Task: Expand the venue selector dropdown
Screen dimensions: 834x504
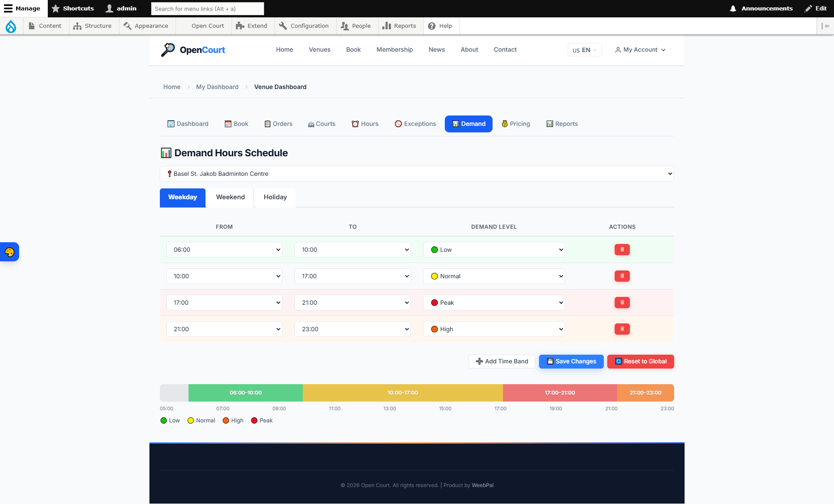Action: coord(417,174)
